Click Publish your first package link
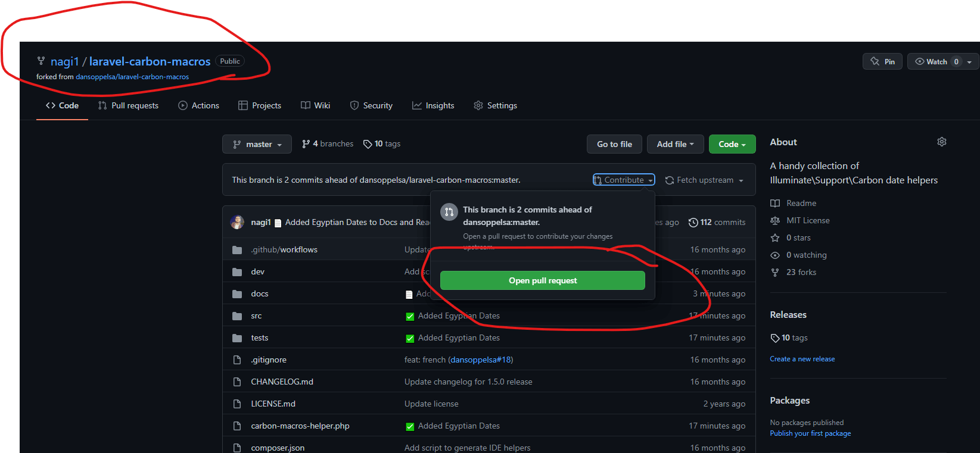The width and height of the screenshot is (980, 453). point(810,433)
